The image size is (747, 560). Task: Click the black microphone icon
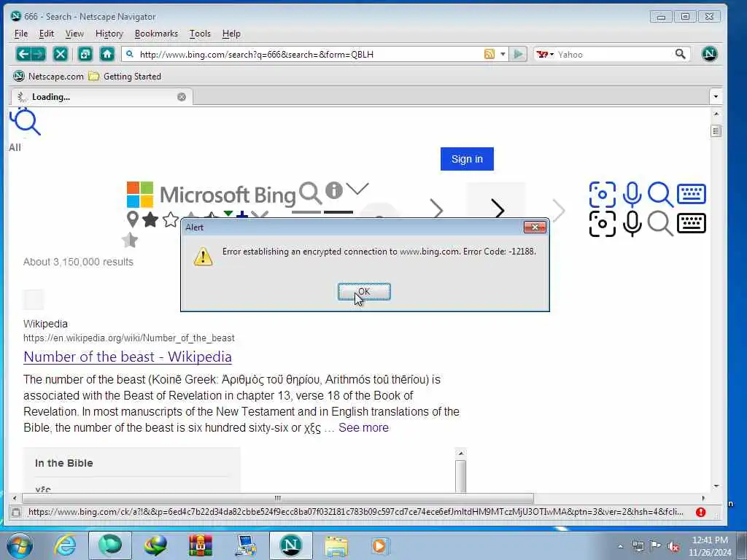632,224
